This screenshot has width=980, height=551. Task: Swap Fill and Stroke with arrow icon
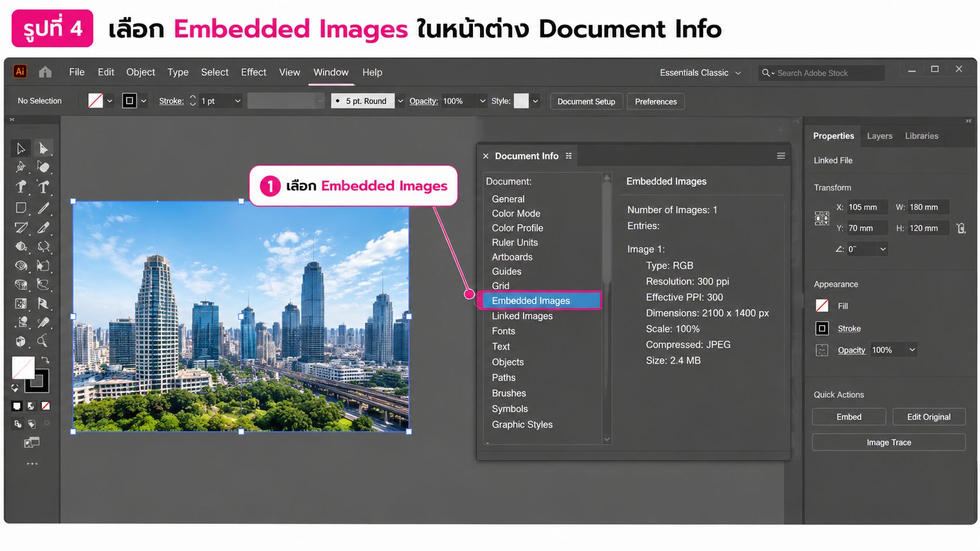(45, 360)
